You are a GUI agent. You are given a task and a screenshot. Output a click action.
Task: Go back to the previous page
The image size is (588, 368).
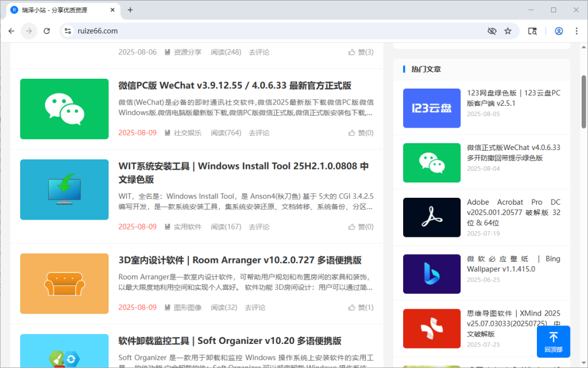click(x=11, y=31)
